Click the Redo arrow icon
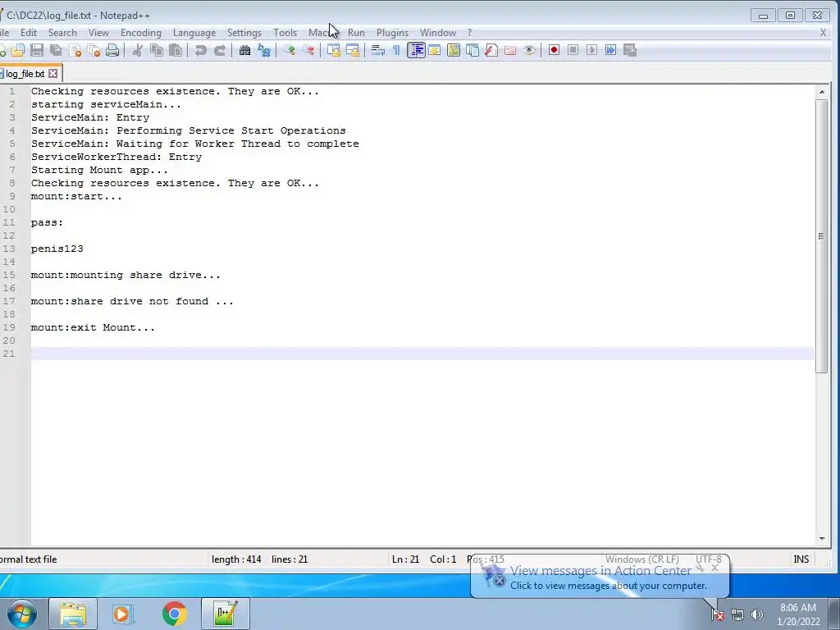Screen dimensions: 840x630 [220, 50]
